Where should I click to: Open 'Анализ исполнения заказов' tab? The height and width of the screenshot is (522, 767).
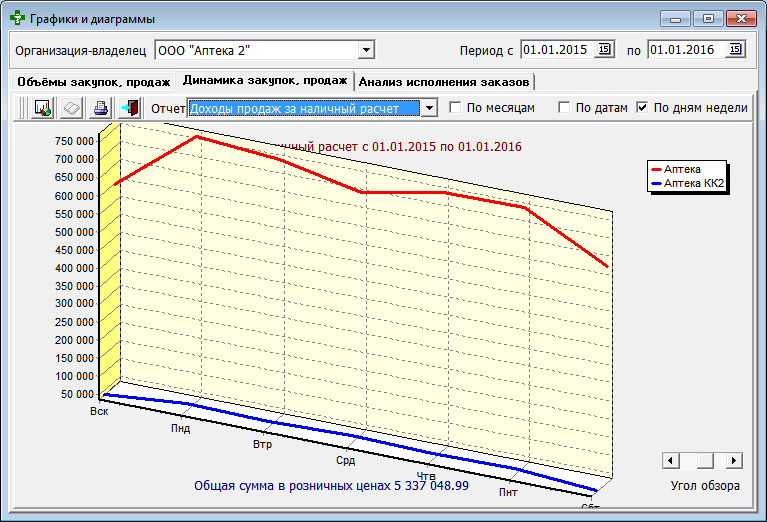click(x=444, y=81)
